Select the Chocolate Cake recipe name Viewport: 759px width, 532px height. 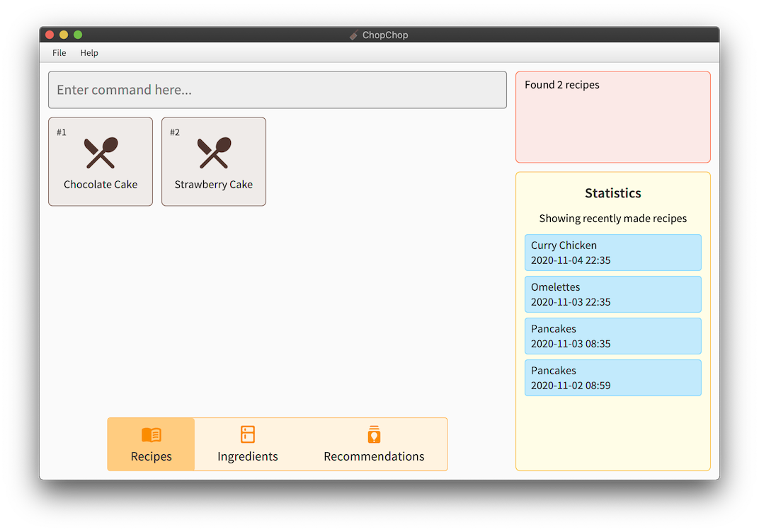point(101,184)
